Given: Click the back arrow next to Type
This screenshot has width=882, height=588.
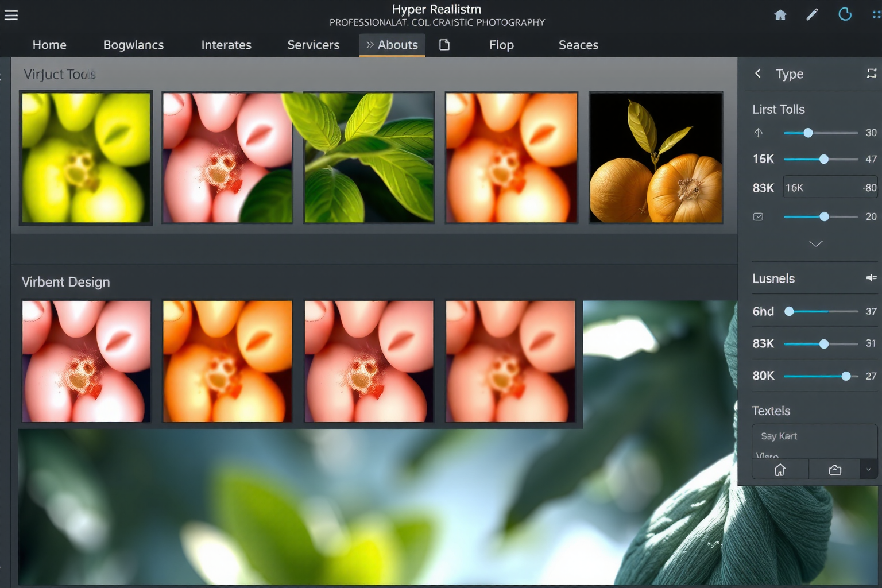Looking at the screenshot, I should [x=758, y=73].
